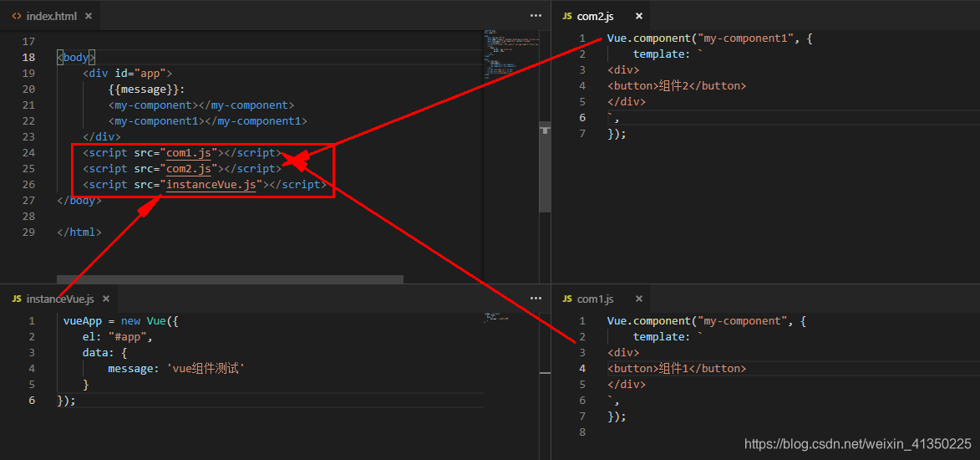Click <button>组件1</button> line in com1.js
This screenshot has height=460, width=980.
click(x=677, y=369)
